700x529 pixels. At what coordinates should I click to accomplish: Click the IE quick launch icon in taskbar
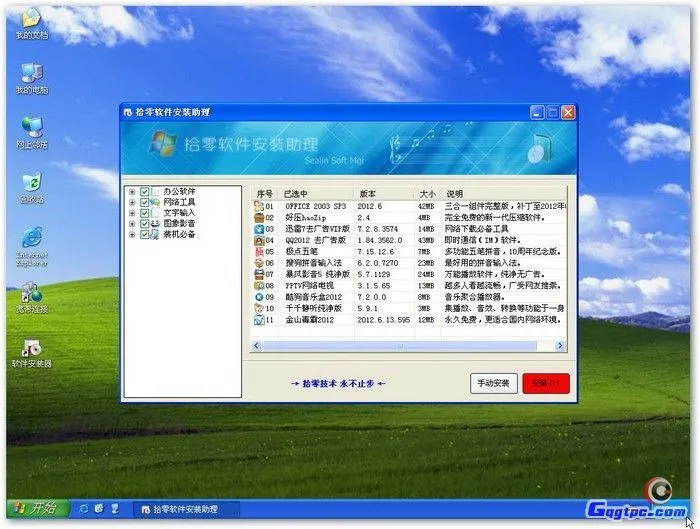pos(83,508)
